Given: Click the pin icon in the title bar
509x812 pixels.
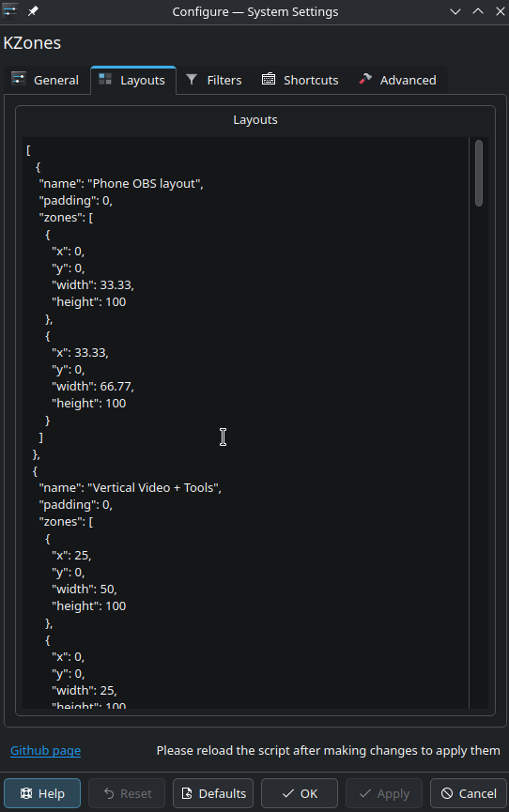Looking at the screenshot, I should coord(33,11).
